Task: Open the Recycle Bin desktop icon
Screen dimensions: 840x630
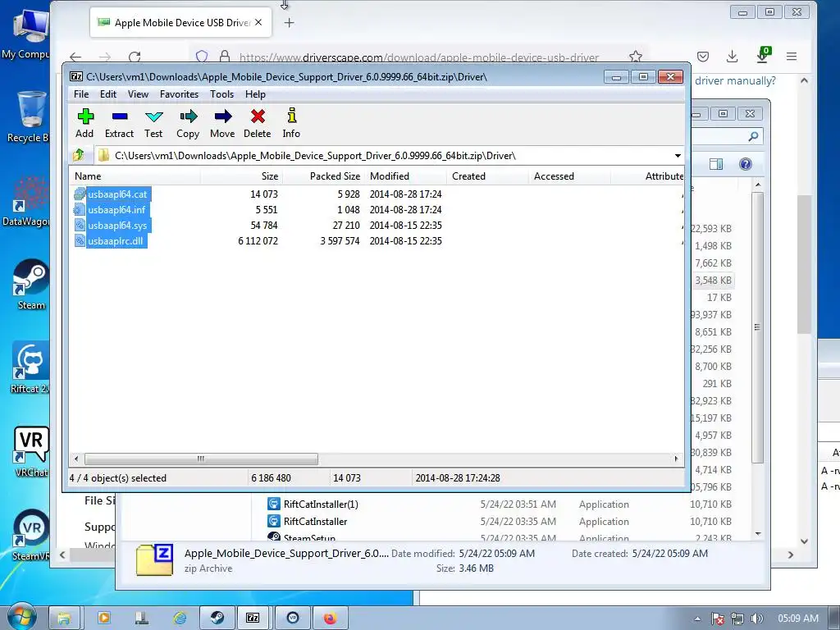Action: pos(30,116)
